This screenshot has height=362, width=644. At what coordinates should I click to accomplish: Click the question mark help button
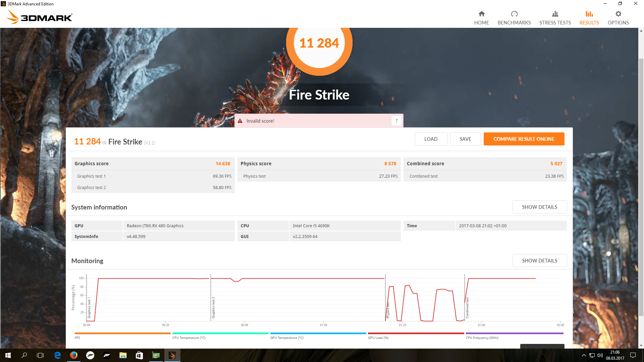tap(396, 121)
